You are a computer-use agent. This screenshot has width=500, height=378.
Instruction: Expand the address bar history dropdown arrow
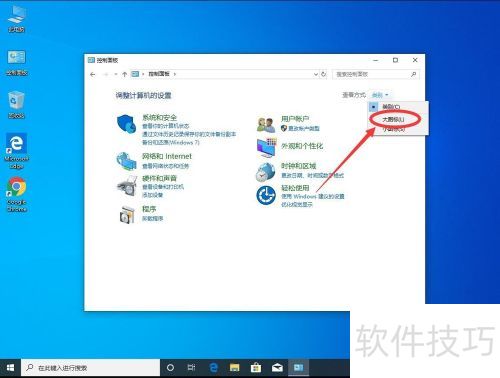tap(316, 74)
